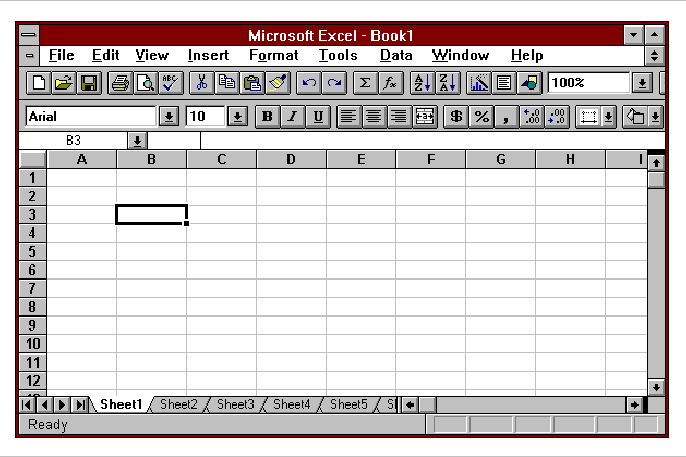Image resolution: width=686 pixels, height=457 pixels.
Task: Jump to the first sheet tab button
Action: tap(27, 405)
